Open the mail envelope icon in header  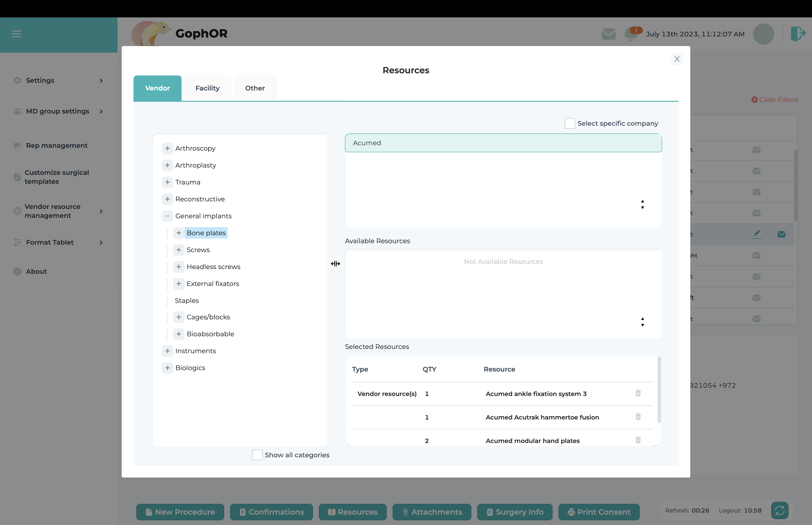[x=609, y=34]
